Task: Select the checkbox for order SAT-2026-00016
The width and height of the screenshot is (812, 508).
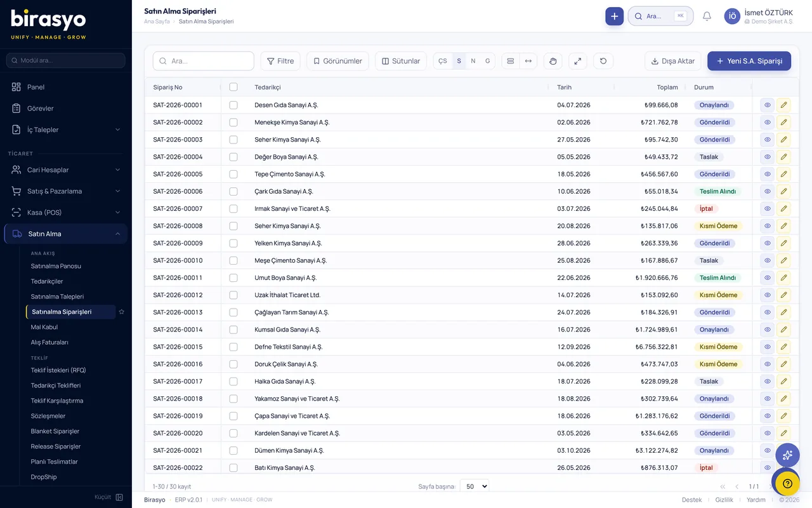Action: click(x=233, y=364)
